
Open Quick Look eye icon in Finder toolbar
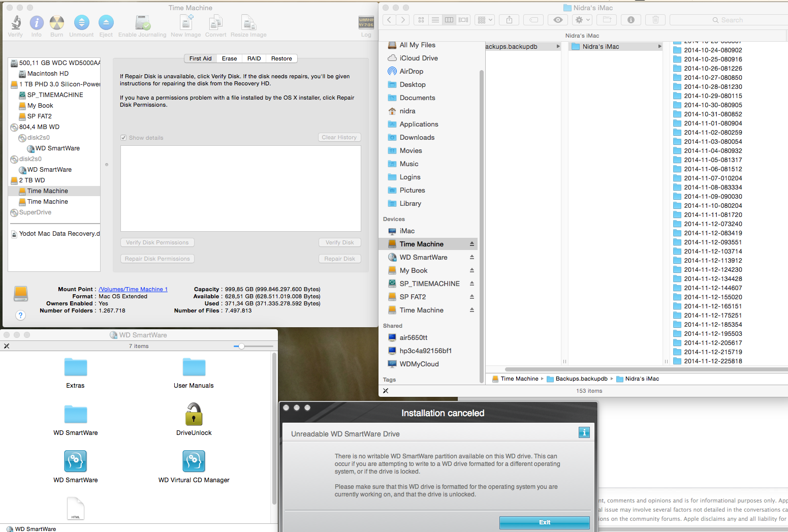point(557,19)
